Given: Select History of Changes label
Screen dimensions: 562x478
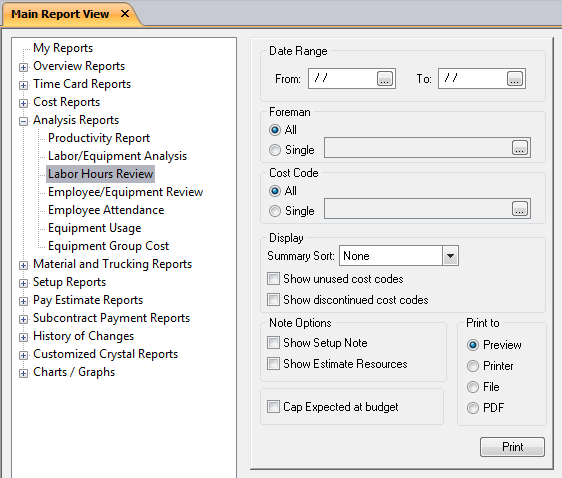Looking at the screenshot, I should pos(84,336).
